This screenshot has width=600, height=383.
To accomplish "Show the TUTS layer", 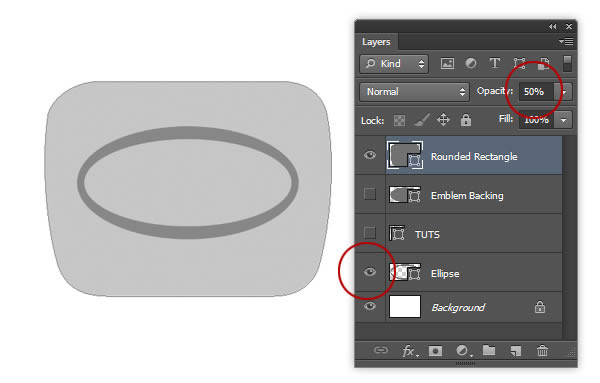I will coord(370,233).
